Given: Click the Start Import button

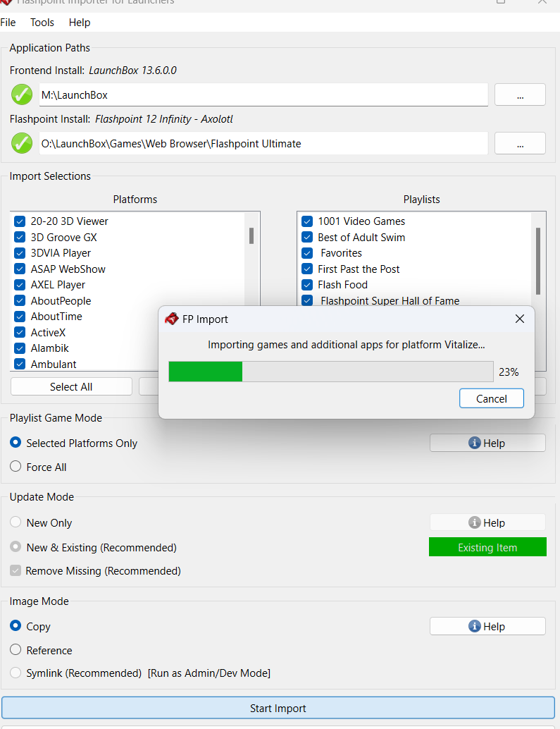Looking at the screenshot, I should [x=278, y=708].
